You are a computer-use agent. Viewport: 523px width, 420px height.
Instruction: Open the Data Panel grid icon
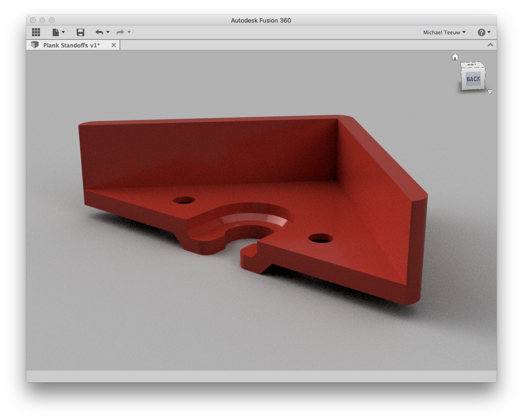click(36, 32)
